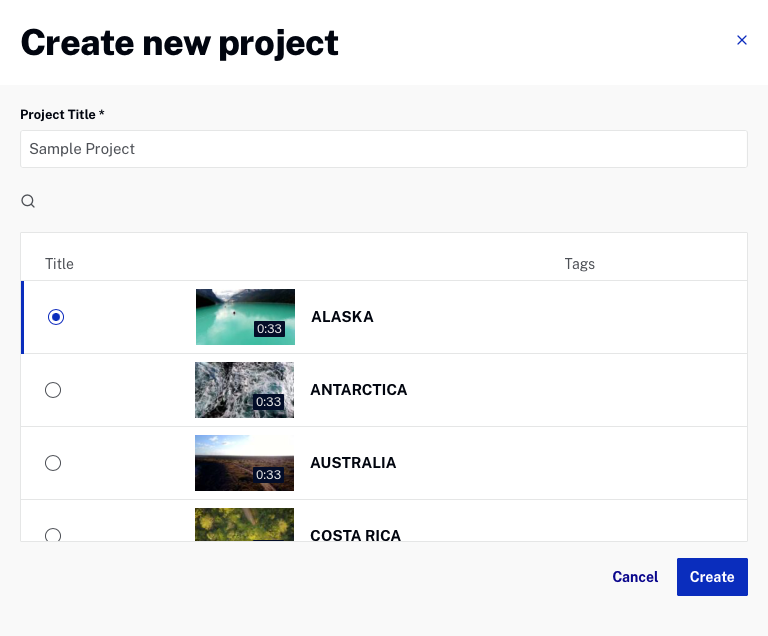The height and width of the screenshot is (636, 768).
Task: Click the COSTA RICA video title text
Action: tap(355, 535)
